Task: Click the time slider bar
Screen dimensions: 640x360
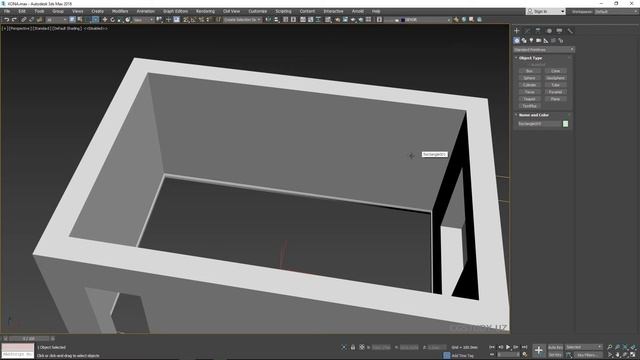Action: pyautogui.click(x=29, y=338)
